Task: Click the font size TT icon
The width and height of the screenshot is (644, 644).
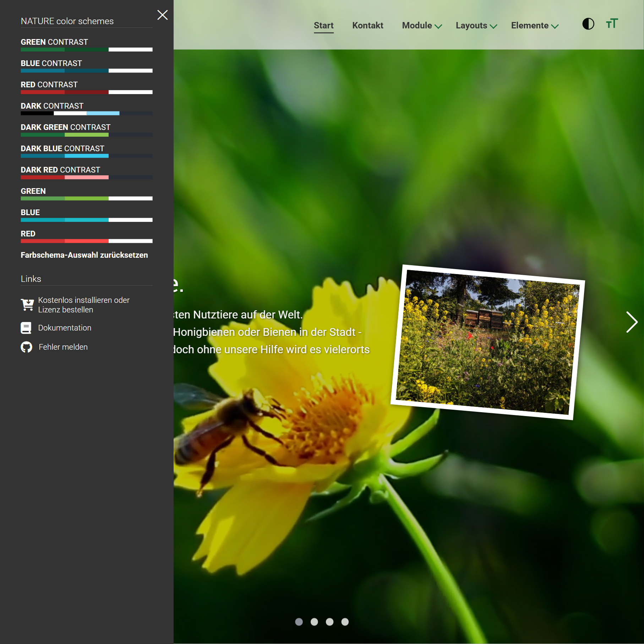Action: point(612,23)
